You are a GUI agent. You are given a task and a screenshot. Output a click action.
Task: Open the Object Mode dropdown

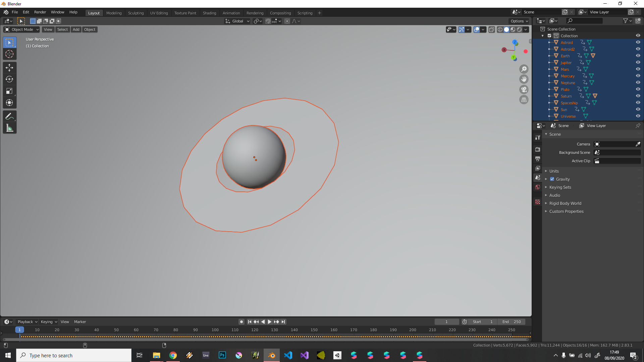(22, 29)
